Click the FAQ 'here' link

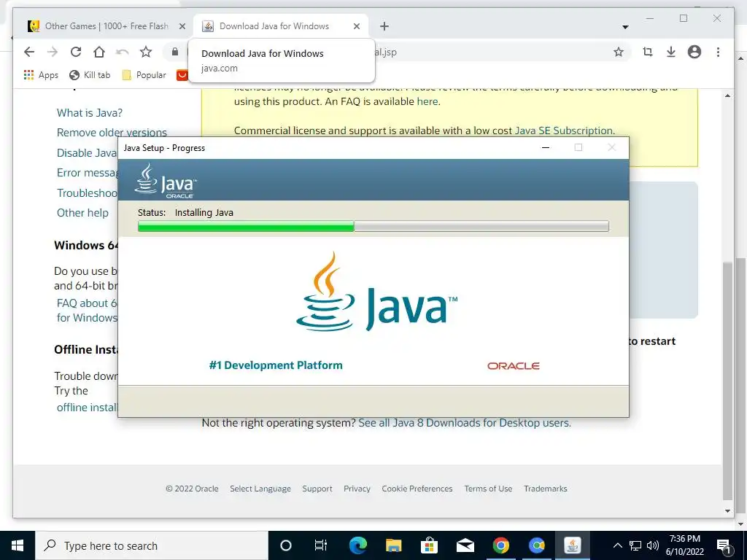[x=427, y=101]
